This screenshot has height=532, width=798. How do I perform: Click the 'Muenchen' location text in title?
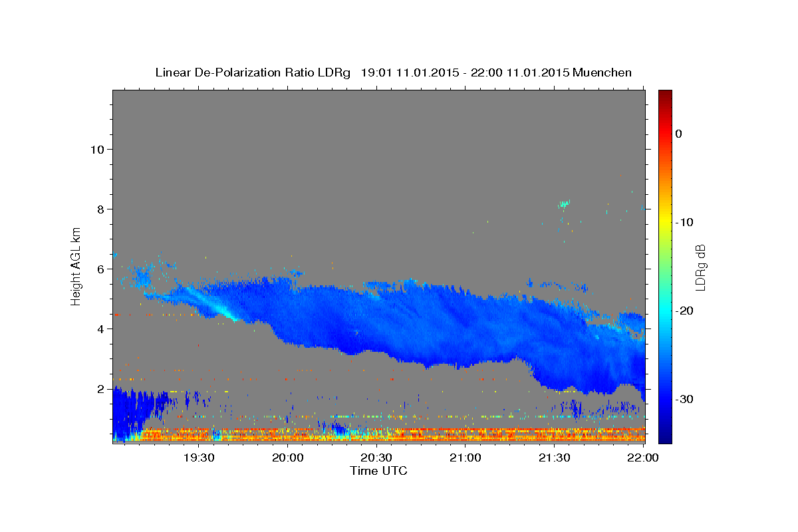[602, 72]
